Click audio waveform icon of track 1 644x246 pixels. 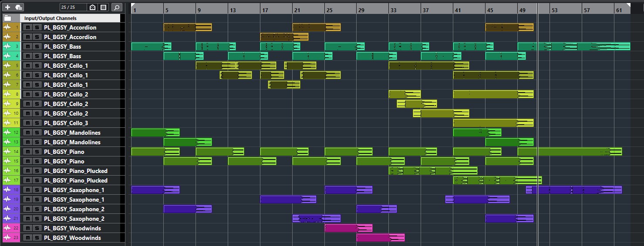7,27
